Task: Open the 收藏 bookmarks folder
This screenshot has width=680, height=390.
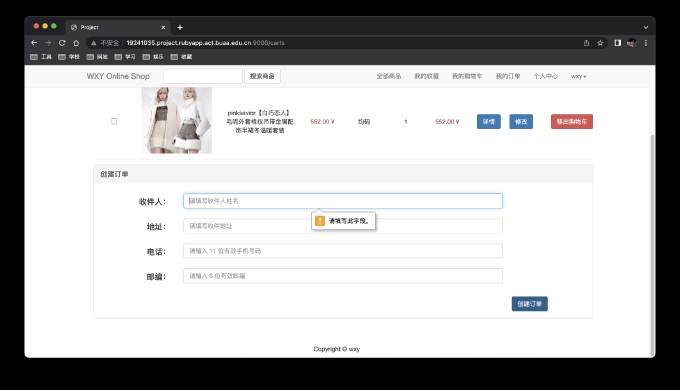Action: 181,57
